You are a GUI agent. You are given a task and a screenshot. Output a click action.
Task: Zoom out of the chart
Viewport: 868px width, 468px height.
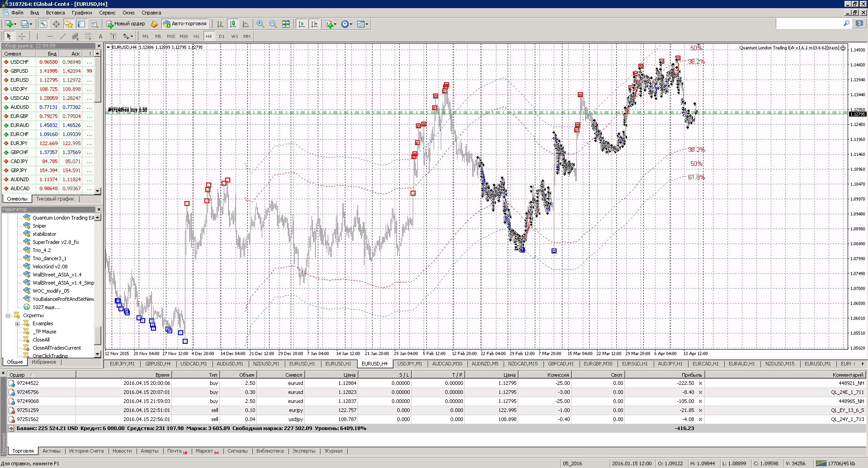(x=273, y=24)
